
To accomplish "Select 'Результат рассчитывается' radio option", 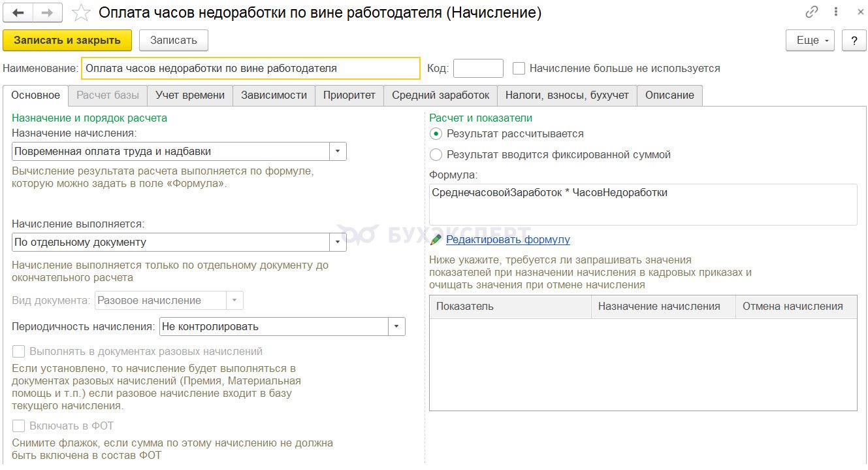I will (436, 133).
